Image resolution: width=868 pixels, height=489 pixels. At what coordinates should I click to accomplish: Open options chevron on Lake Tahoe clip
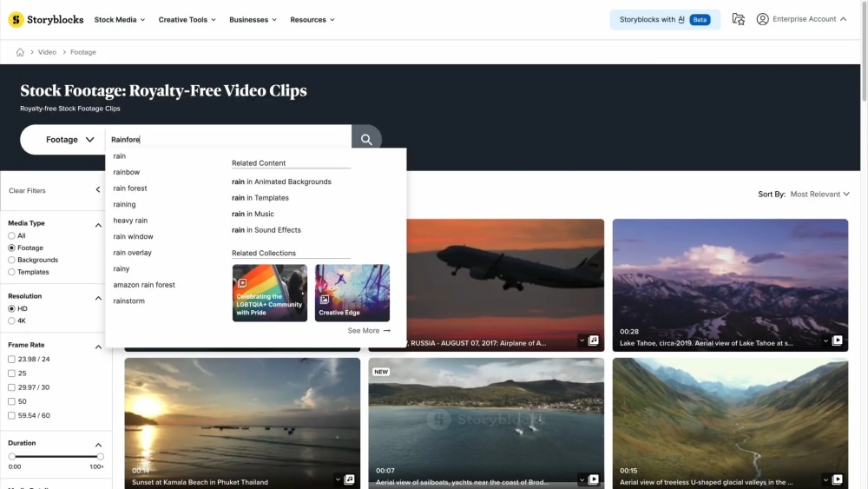826,340
